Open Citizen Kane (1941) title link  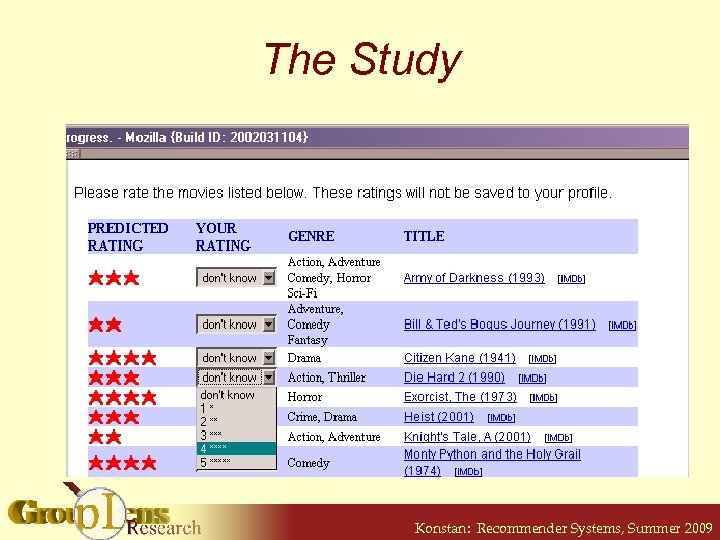(460, 358)
